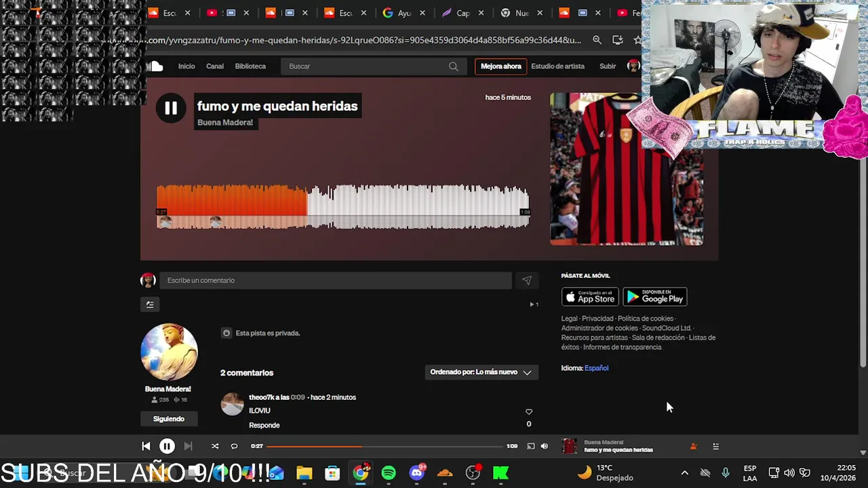Open the Biblioteca menu item
The height and width of the screenshot is (488, 868).
(250, 66)
